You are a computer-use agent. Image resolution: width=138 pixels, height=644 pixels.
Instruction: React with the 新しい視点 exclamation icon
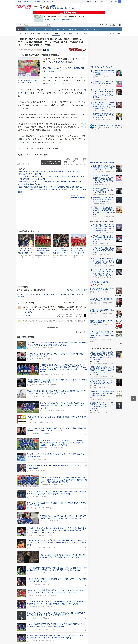[83, 162]
